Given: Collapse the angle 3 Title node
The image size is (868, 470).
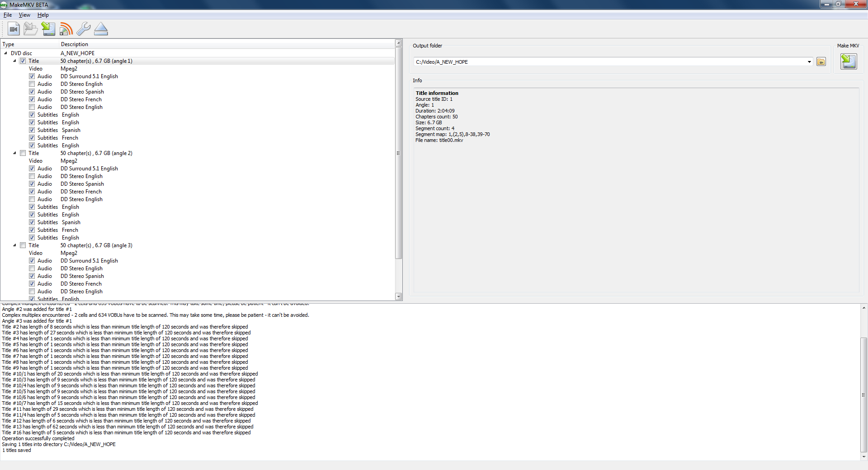Looking at the screenshot, I should tap(14, 245).
